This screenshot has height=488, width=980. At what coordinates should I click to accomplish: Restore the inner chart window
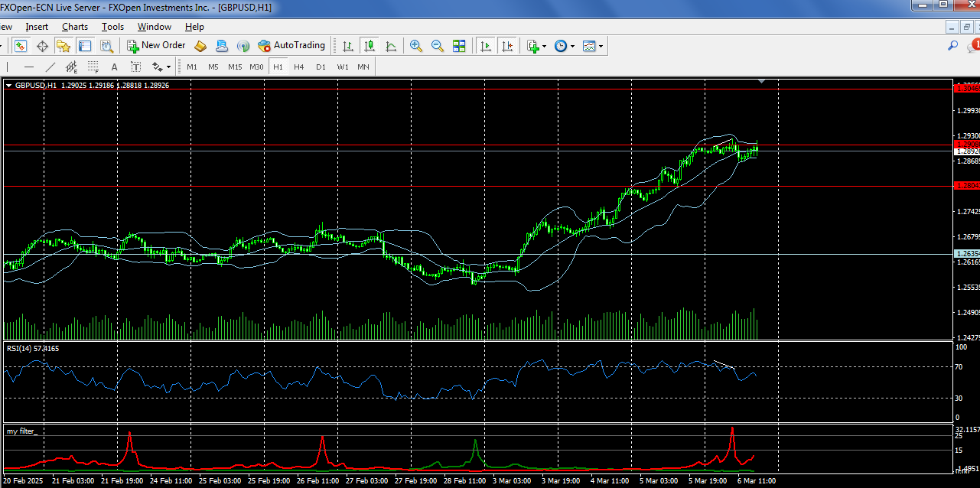tap(967, 27)
